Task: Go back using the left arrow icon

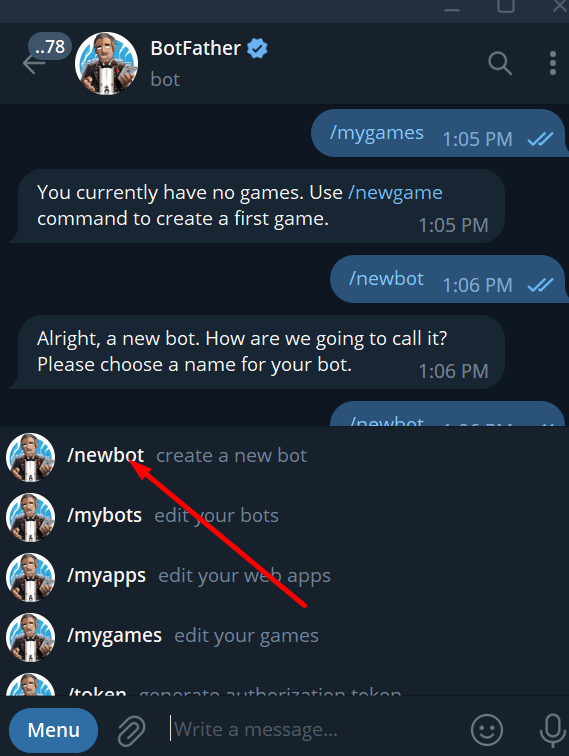Action: point(33,64)
